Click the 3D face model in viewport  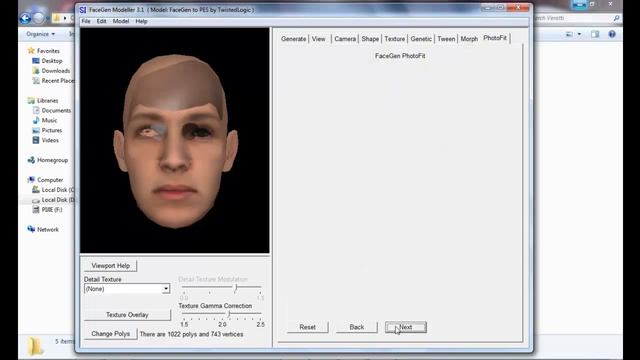tap(175, 141)
